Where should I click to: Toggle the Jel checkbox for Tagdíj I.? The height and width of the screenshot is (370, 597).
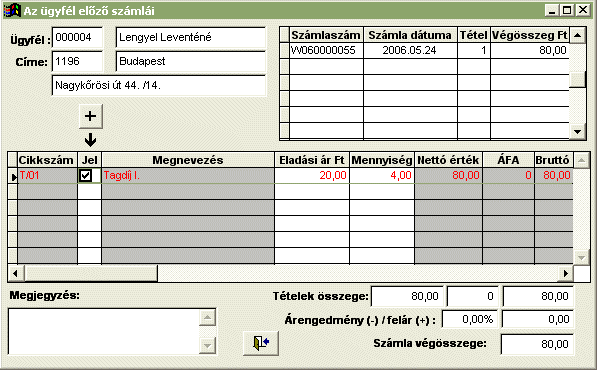[x=86, y=175]
